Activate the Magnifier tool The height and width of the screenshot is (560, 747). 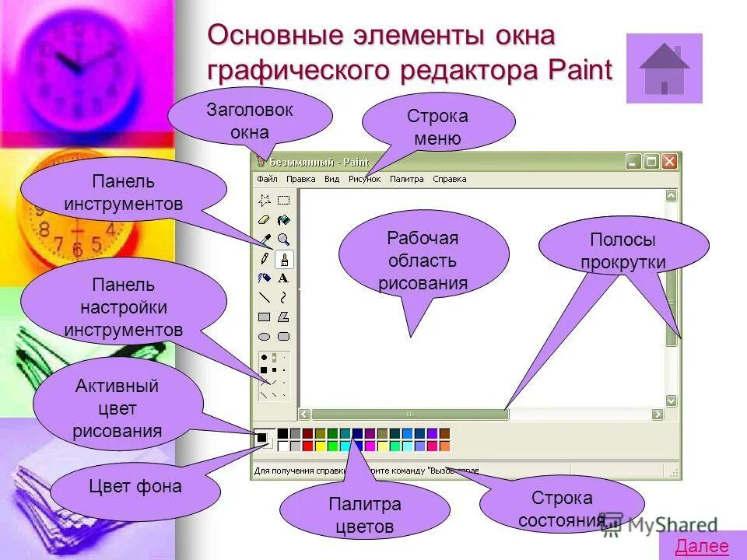[284, 239]
